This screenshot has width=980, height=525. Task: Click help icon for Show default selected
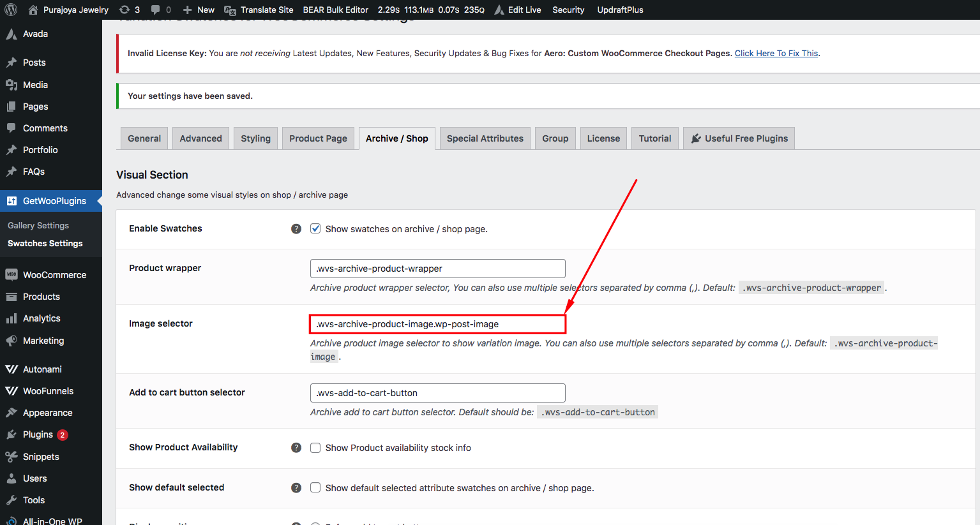click(x=296, y=487)
